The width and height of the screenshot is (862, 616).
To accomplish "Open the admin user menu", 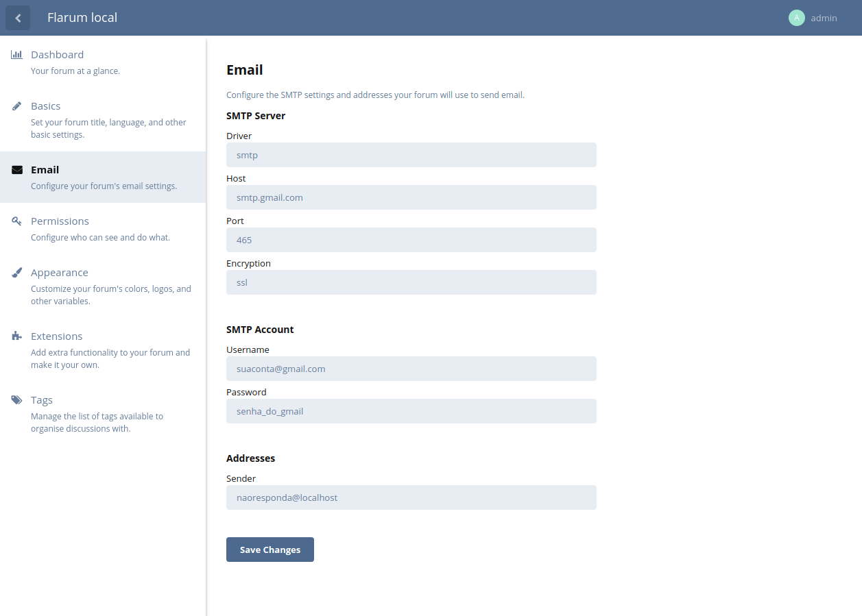I will pyautogui.click(x=813, y=18).
